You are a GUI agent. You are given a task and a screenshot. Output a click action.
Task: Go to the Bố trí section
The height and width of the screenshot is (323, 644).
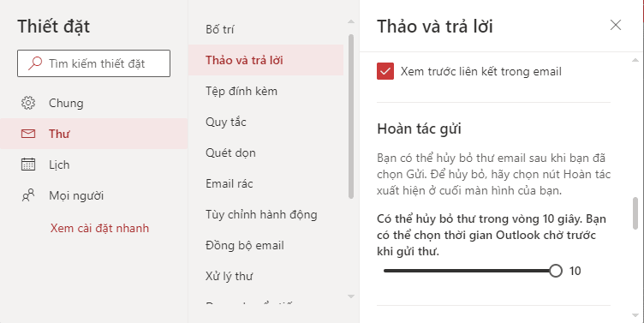(x=265, y=29)
